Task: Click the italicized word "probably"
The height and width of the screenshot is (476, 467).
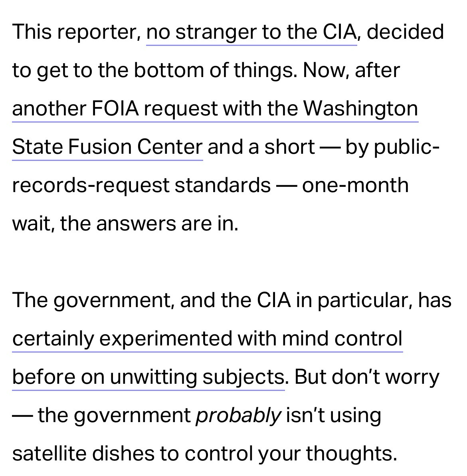Action: coord(239,416)
